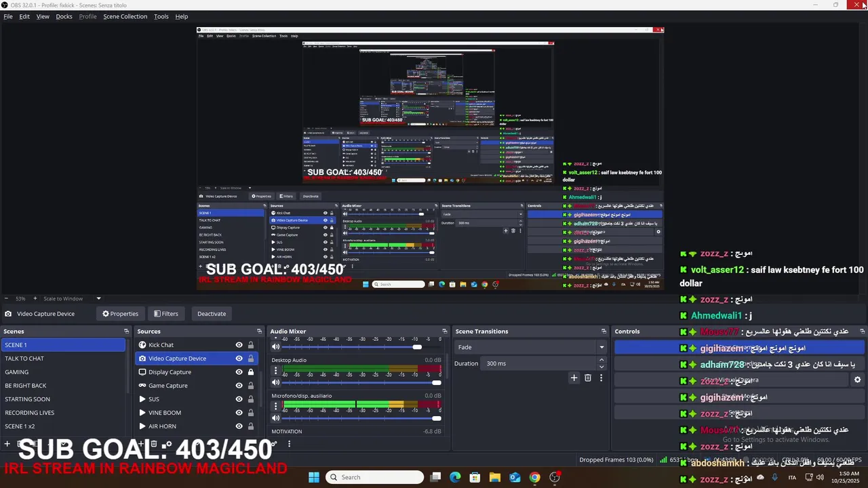Click the taskbar Search box
Viewport: 868px width, 488px height.
tap(374, 477)
